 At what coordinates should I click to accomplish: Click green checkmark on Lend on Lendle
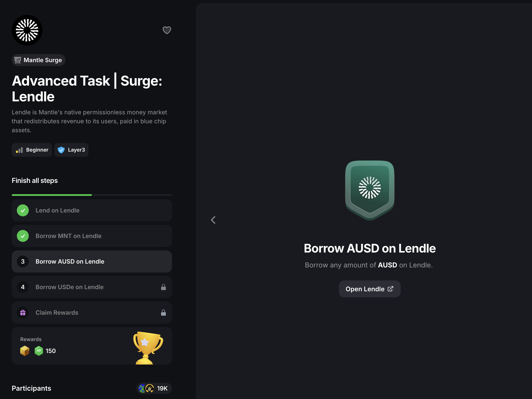(x=23, y=210)
